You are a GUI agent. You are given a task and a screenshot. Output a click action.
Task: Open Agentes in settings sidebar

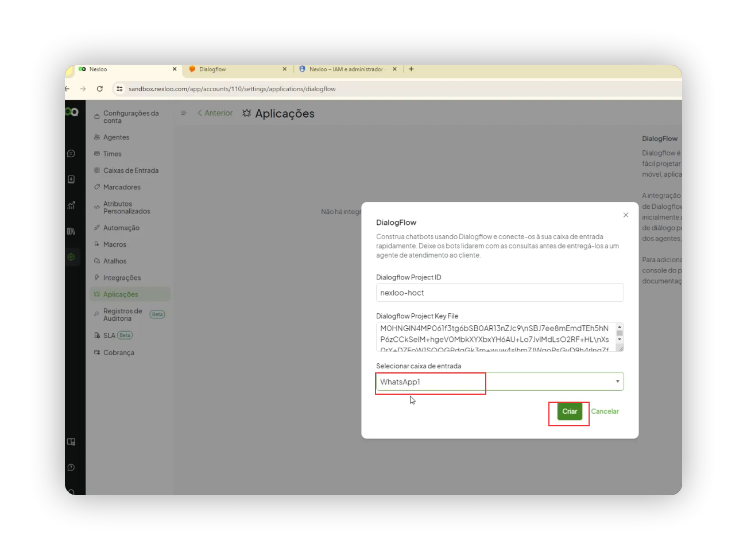116,137
